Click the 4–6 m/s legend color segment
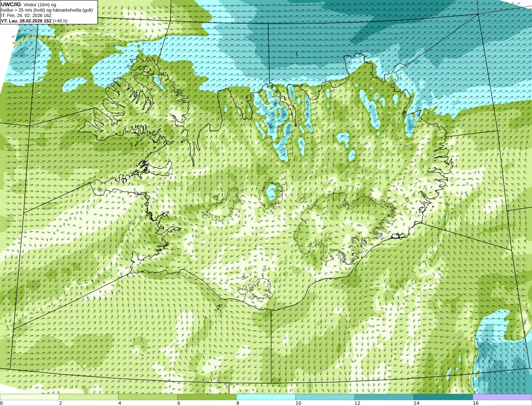 [x=148, y=397]
